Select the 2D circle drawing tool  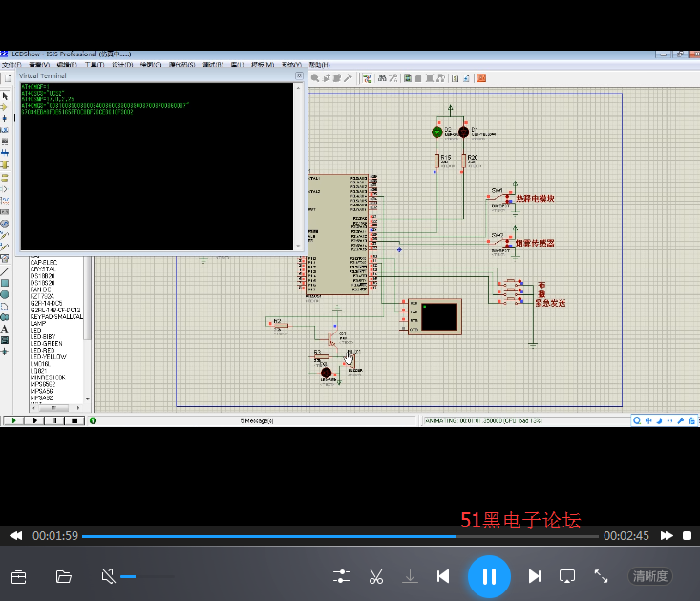point(5,294)
